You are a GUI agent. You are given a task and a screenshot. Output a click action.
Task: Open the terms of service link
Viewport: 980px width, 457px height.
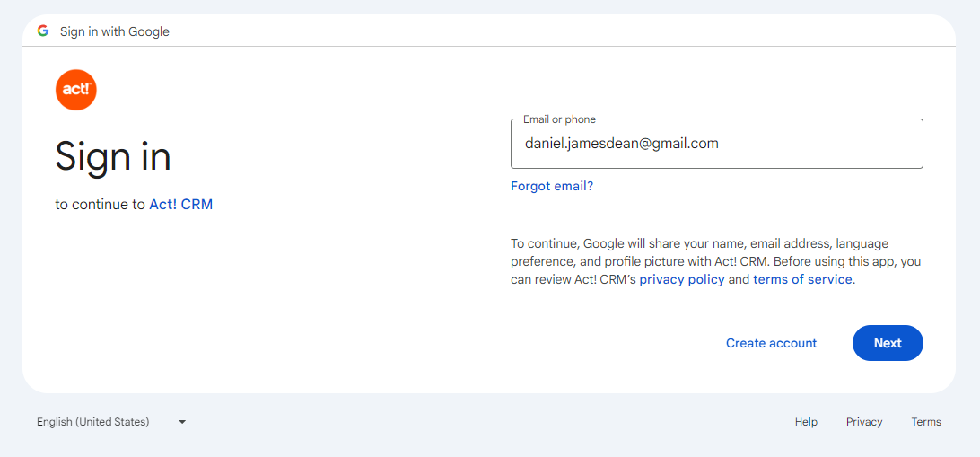pos(802,279)
